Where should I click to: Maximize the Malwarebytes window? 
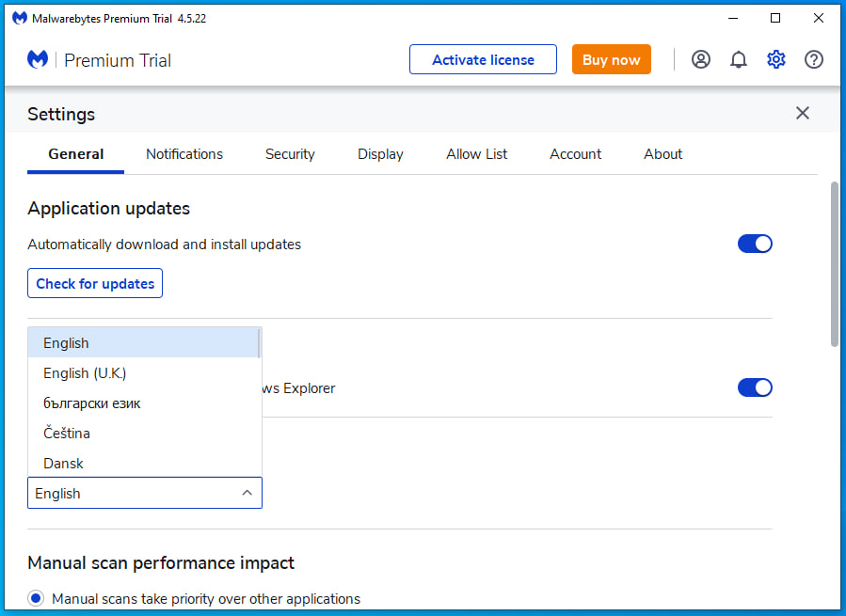pos(775,19)
